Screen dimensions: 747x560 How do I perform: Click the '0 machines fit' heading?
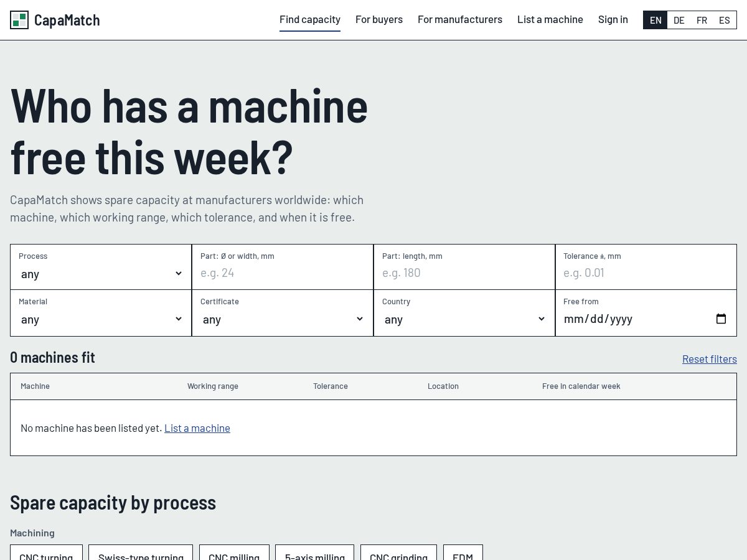(x=52, y=357)
